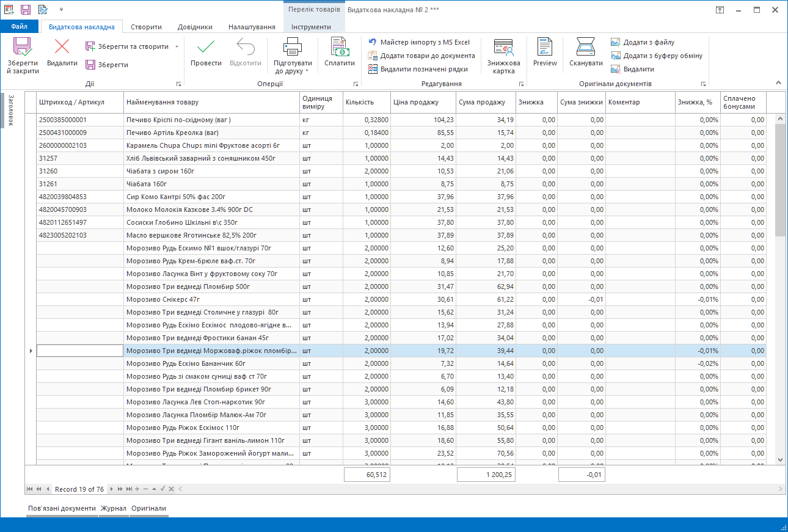Open the Журнал bottom tab

114,508
